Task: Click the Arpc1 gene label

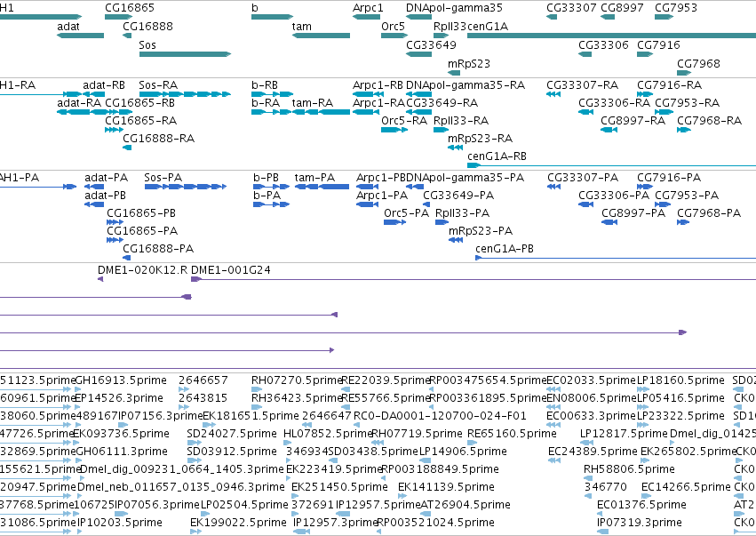Action: click(368, 8)
